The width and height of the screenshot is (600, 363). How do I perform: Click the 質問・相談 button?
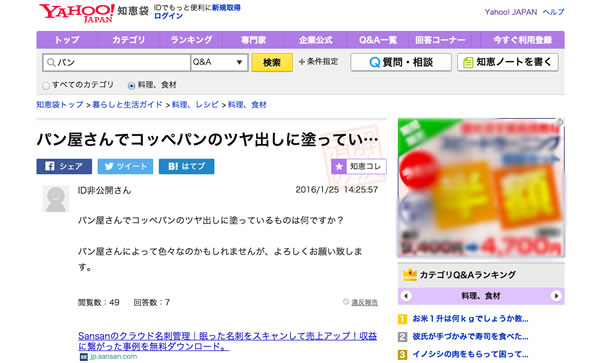(401, 62)
